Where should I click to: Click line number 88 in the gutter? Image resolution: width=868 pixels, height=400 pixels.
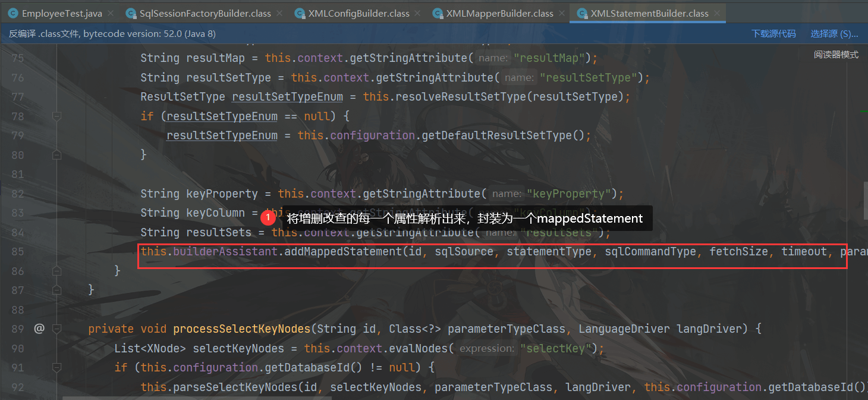coord(17,310)
